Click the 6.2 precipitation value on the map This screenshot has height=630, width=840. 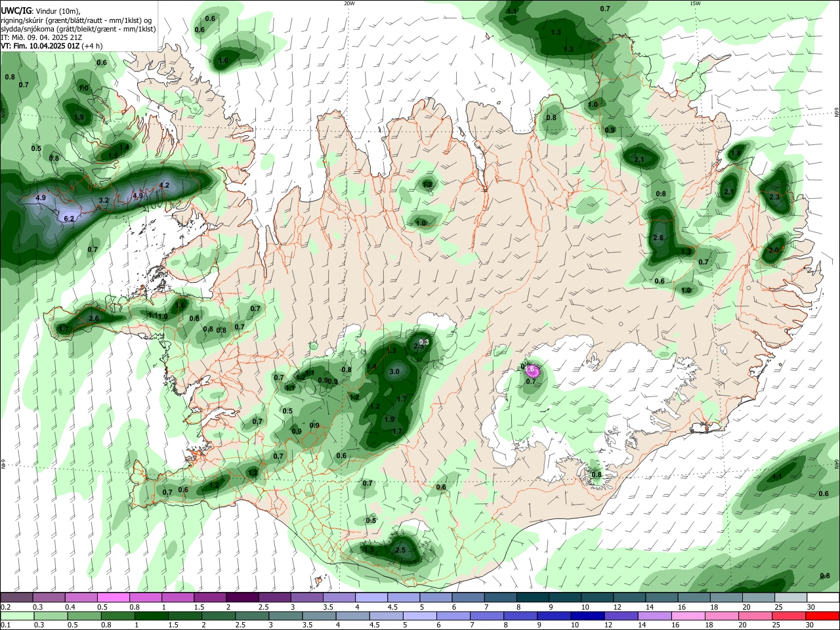69,219
